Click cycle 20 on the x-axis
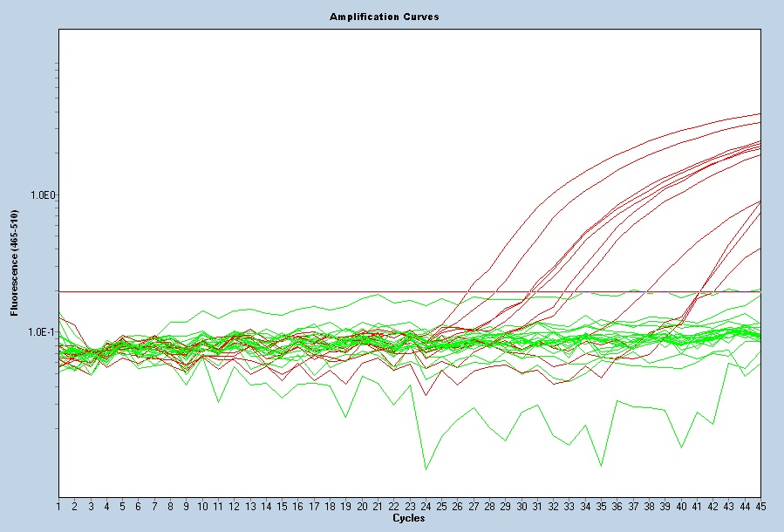The width and height of the screenshot is (784, 532). pos(362,507)
